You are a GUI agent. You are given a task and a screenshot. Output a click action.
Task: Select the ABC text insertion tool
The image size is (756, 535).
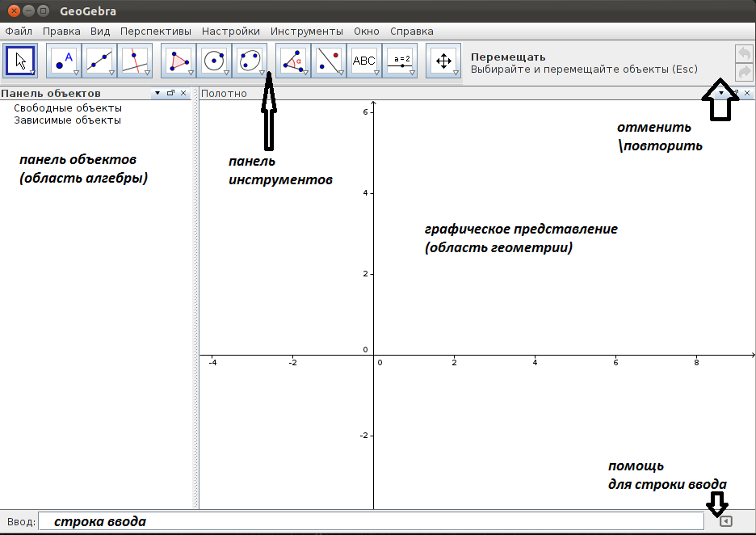[363, 61]
